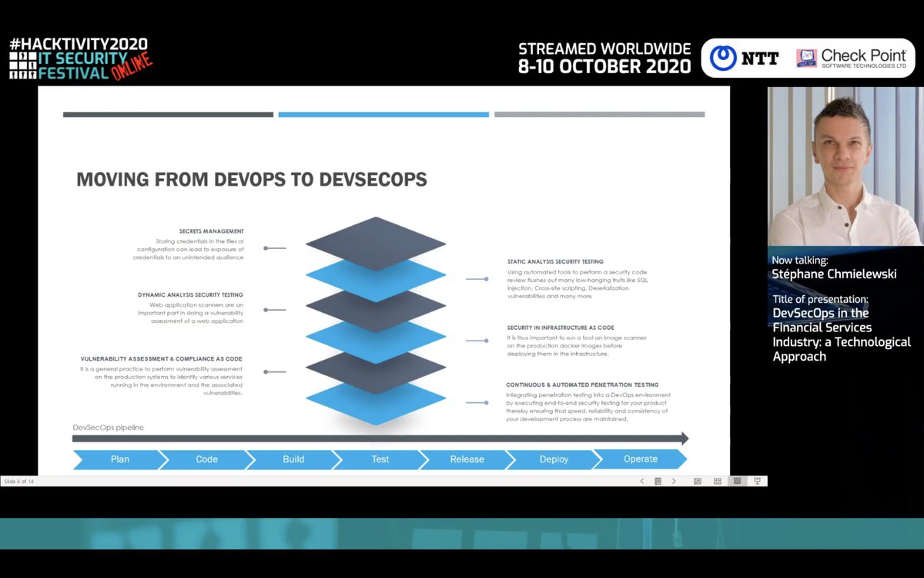Click the '8-10 October 2020' date text
Viewport: 924px width, 578px height.
[604, 67]
